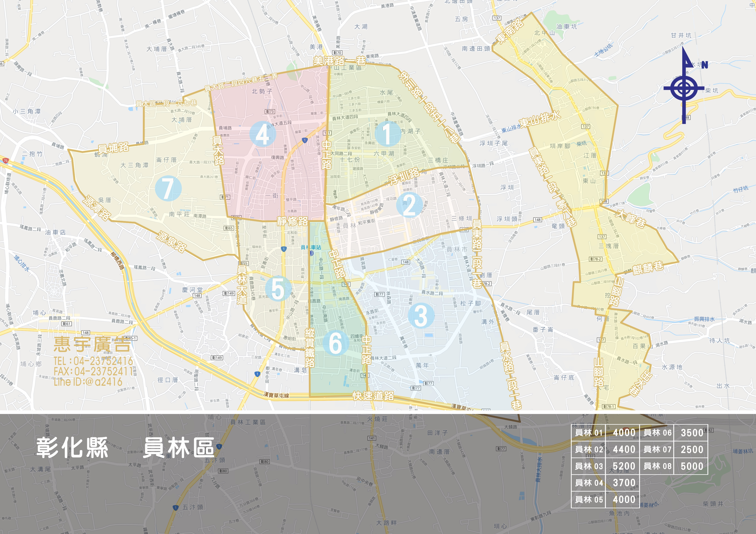
Task: Click the 慶河堂 place name
Action: pos(192,290)
